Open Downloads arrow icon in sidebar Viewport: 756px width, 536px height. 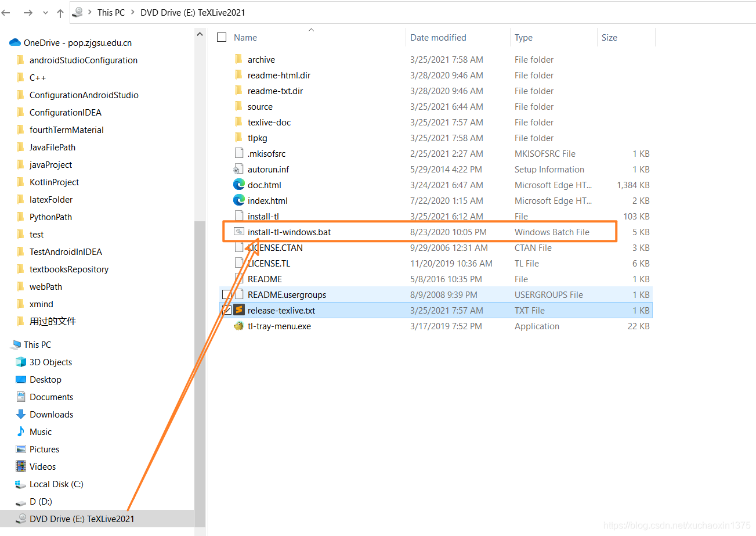pos(21,414)
